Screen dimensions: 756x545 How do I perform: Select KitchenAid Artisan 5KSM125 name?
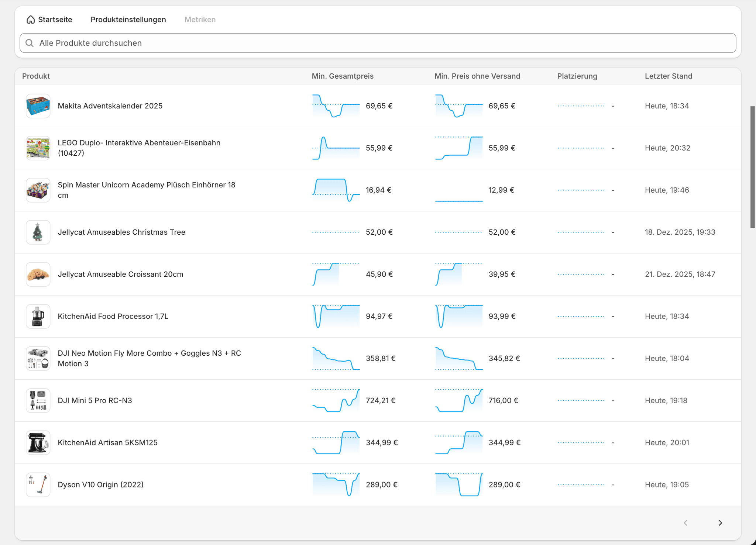[x=107, y=442]
